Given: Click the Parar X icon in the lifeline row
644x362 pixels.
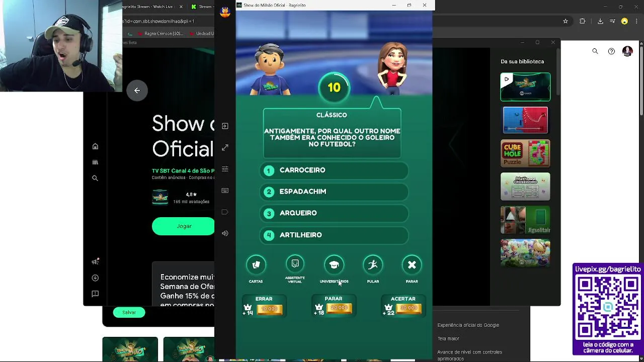Looking at the screenshot, I should [x=412, y=264].
